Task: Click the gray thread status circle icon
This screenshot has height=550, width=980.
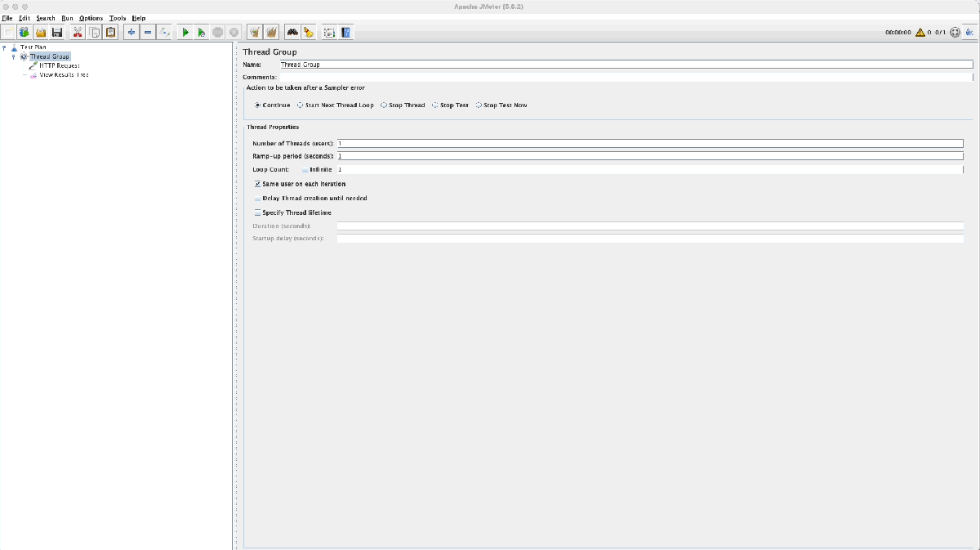Action: click(x=955, y=33)
